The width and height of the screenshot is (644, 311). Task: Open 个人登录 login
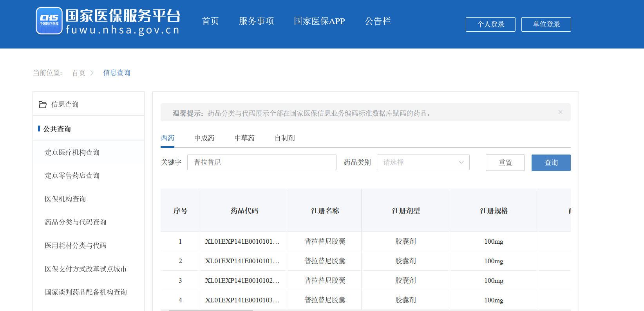(x=490, y=24)
